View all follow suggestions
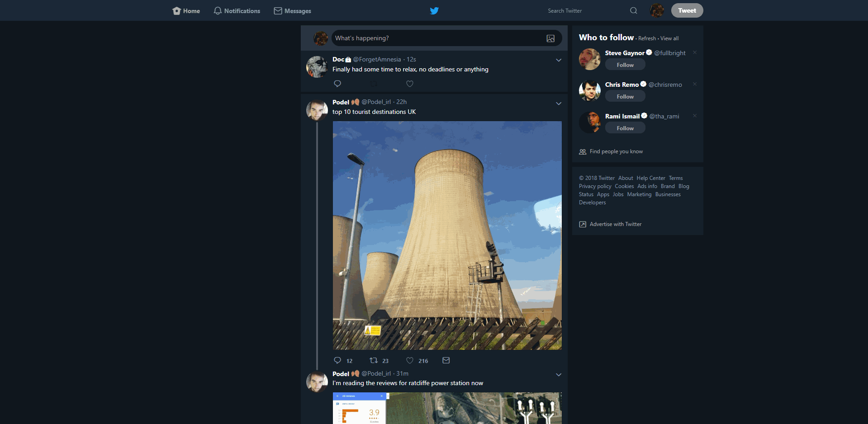868x424 pixels. pyautogui.click(x=669, y=38)
